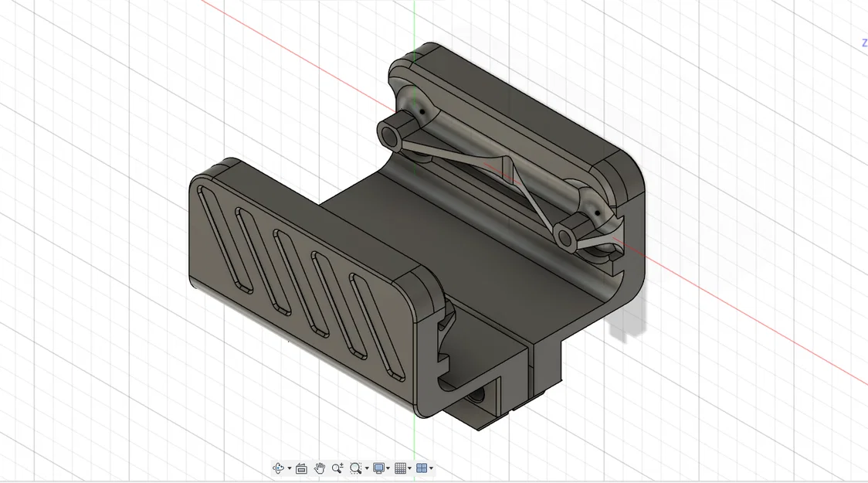Select the Pan tool
This screenshot has width=868, height=483.
click(x=320, y=468)
